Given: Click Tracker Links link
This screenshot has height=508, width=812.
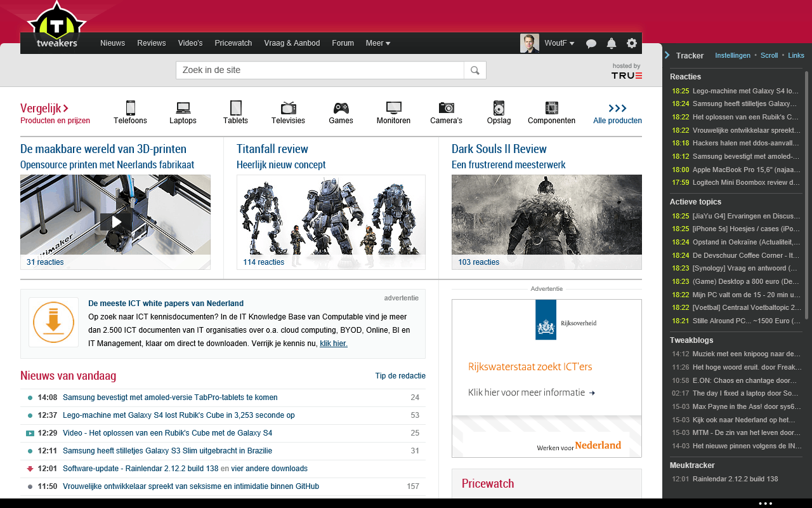Looking at the screenshot, I should click(x=796, y=55).
